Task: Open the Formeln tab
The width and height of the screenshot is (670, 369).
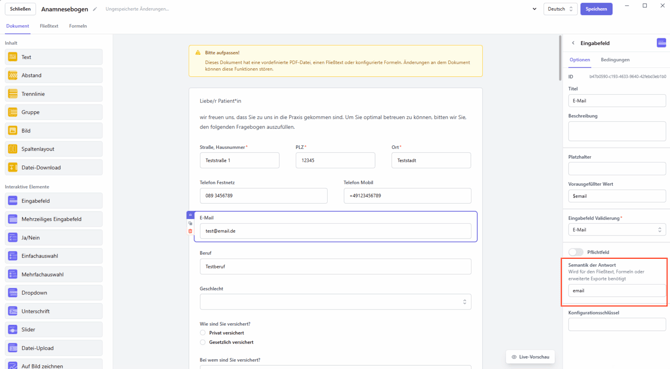Action: coord(78,26)
